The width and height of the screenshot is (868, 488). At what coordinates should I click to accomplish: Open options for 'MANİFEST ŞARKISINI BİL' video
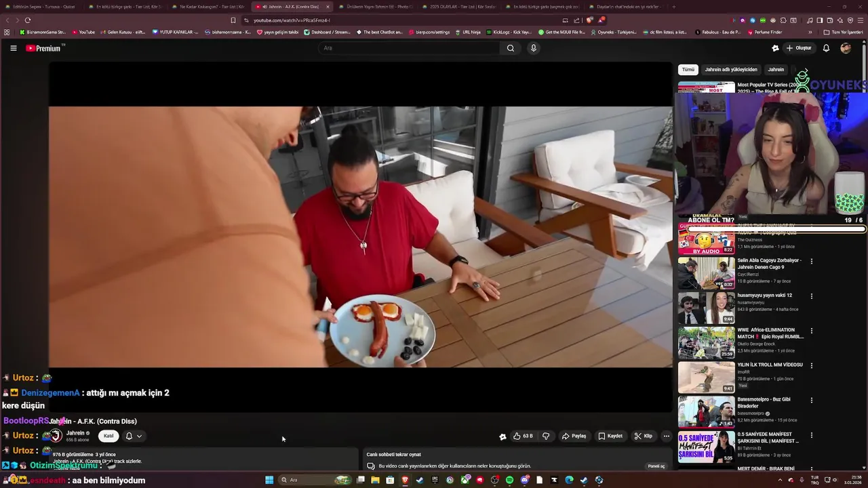pyautogui.click(x=811, y=434)
